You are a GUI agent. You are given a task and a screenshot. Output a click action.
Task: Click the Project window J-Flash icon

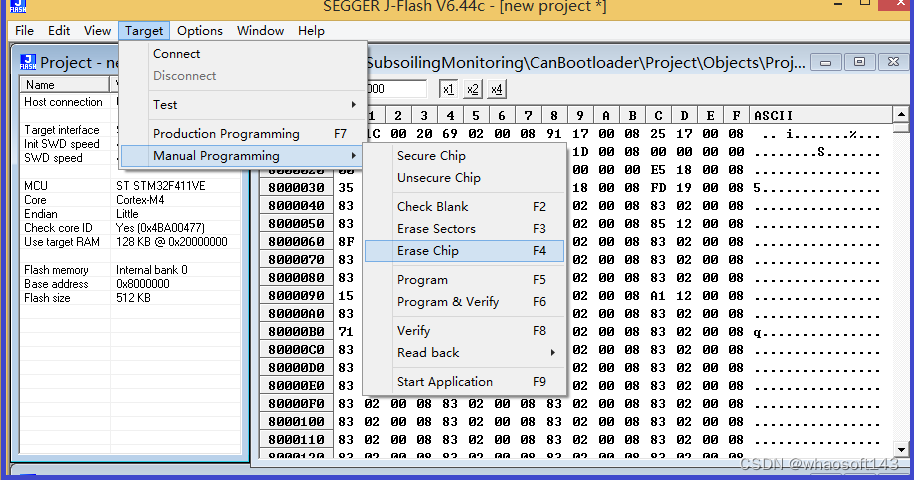click(28, 62)
